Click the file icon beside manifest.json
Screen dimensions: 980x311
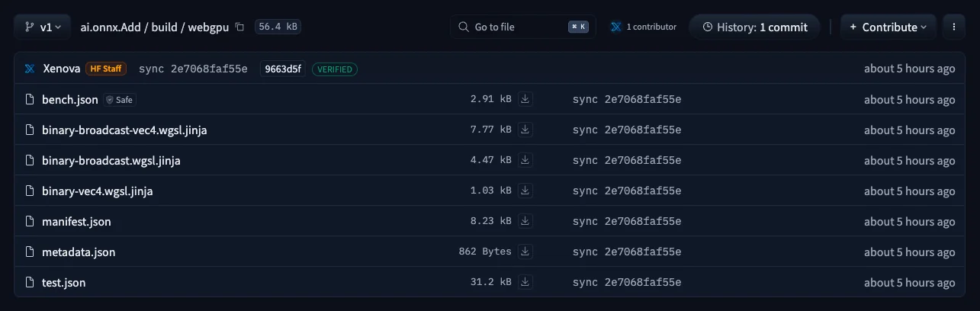31,221
